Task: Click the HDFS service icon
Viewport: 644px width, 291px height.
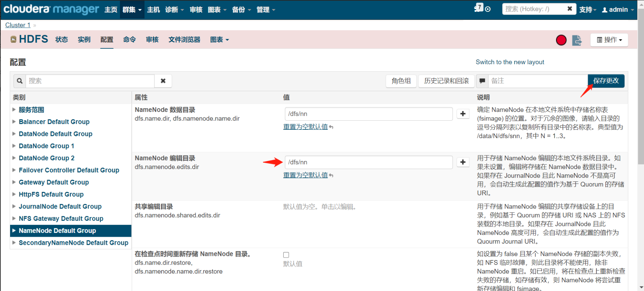Action: 14,39
